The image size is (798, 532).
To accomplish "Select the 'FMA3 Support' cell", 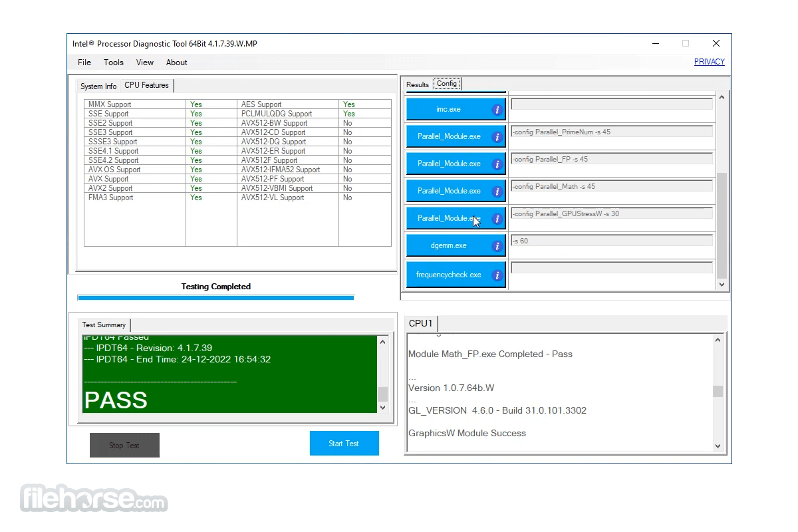I will [x=135, y=198].
